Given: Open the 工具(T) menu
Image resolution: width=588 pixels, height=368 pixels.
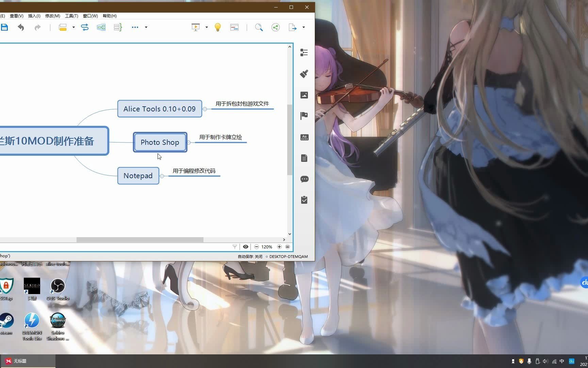Looking at the screenshot, I should [x=71, y=16].
